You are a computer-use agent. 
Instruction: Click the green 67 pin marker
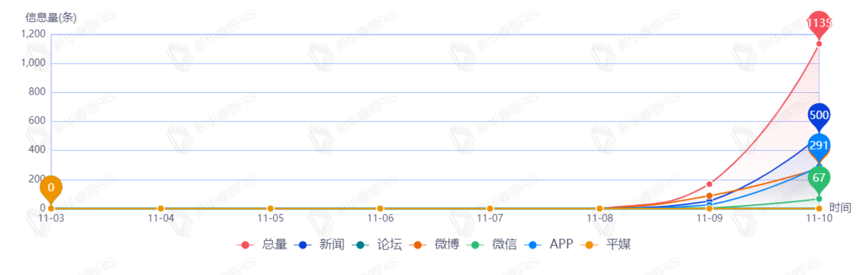[819, 178]
